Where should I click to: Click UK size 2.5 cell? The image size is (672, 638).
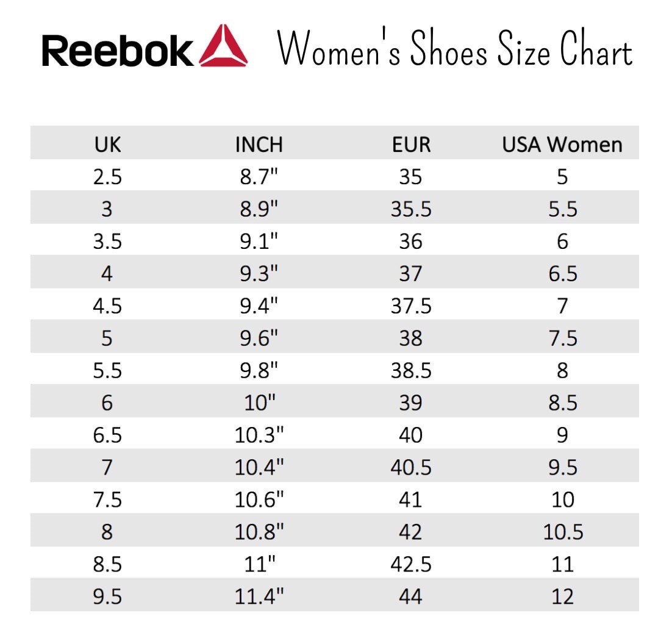[107, 177]
